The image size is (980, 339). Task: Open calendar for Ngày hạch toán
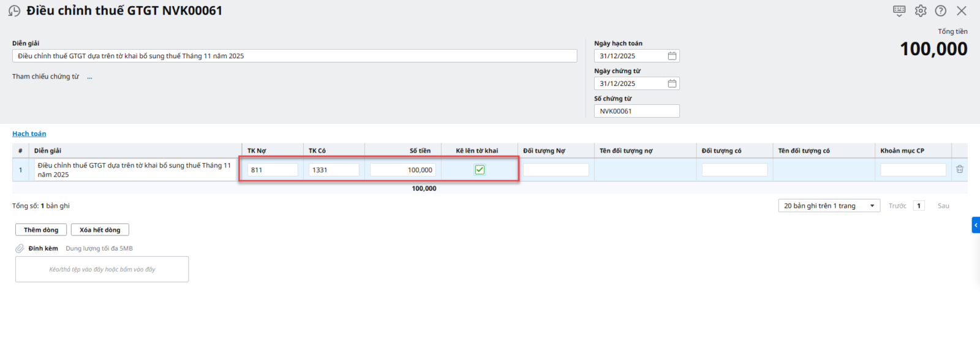pos(672,56)
